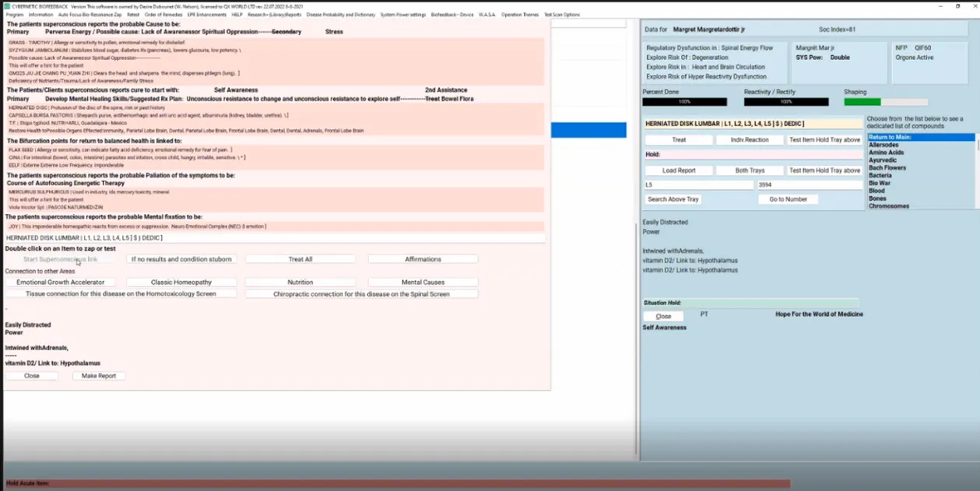The width and height of the screenshot is (980, 491).
Task: Select Bach Flowers in compounds list
Action: 887,168
